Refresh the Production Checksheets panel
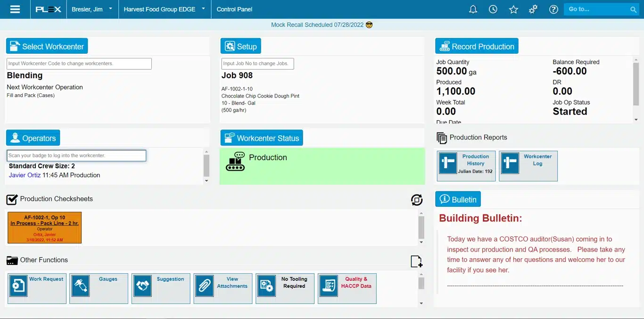 [416, 200]
